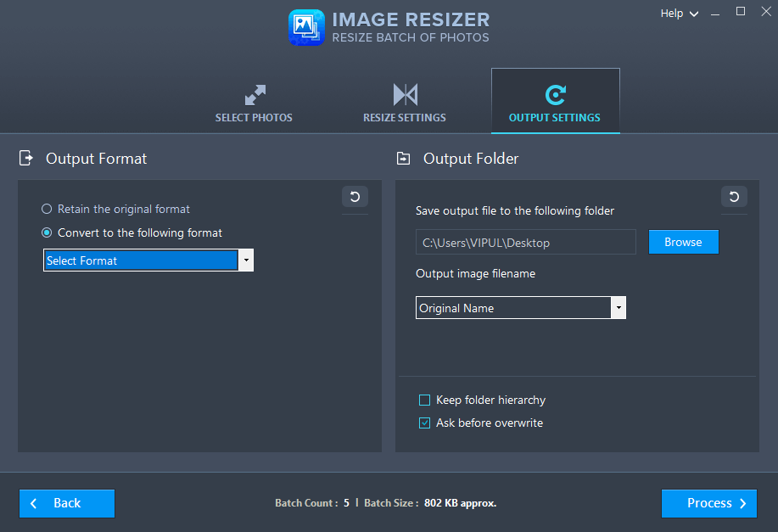
Task: Click the Resize Settings icon
Action: click(x=404, y=94)
